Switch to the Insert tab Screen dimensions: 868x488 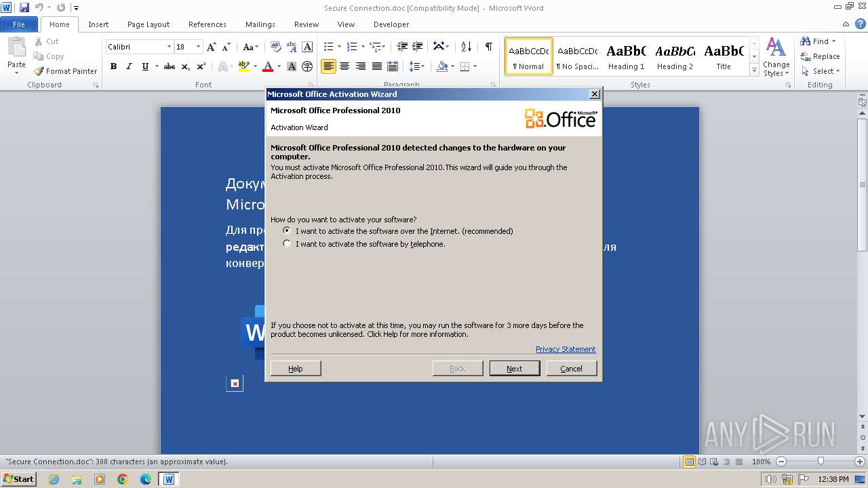coord(98,24)
